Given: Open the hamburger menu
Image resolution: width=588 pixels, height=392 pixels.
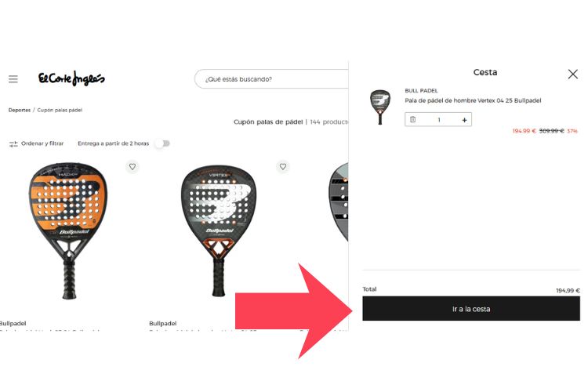Looking at the screenshot, I should 13,78.
